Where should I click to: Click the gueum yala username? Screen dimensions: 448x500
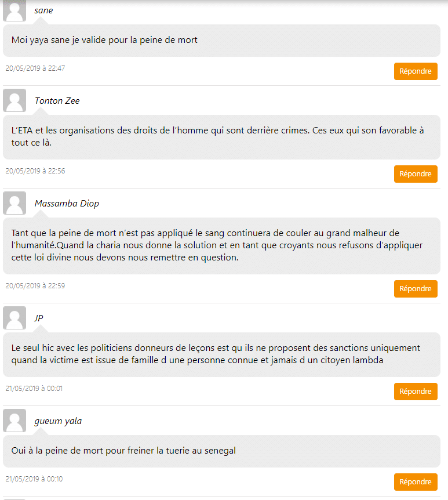pyautogui.click(x=58, y=421)
